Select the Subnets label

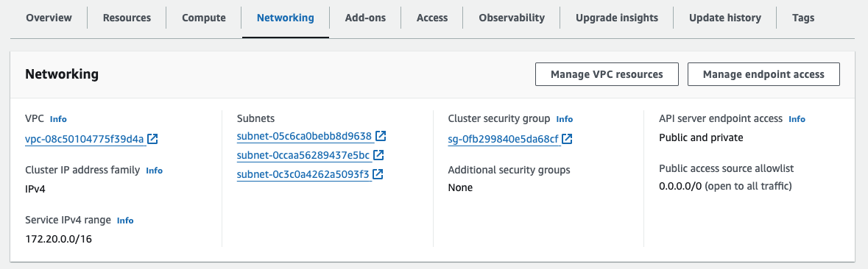[x=255, y=118]
